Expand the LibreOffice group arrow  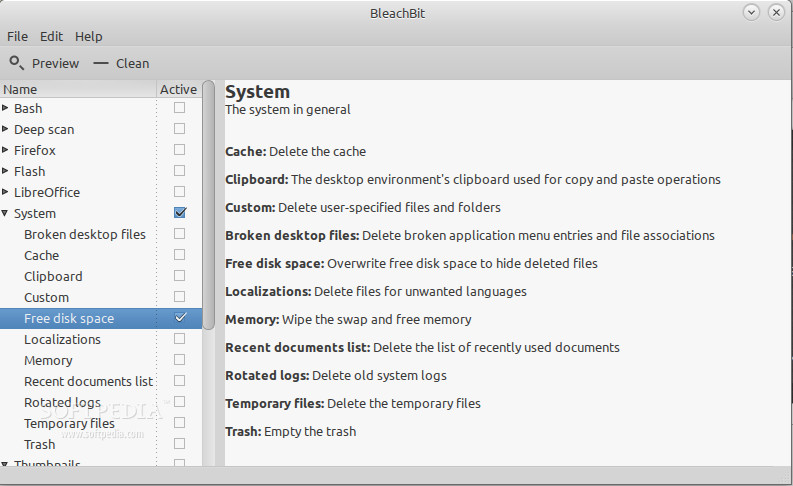pyautogui.click(x=6, y=192)
